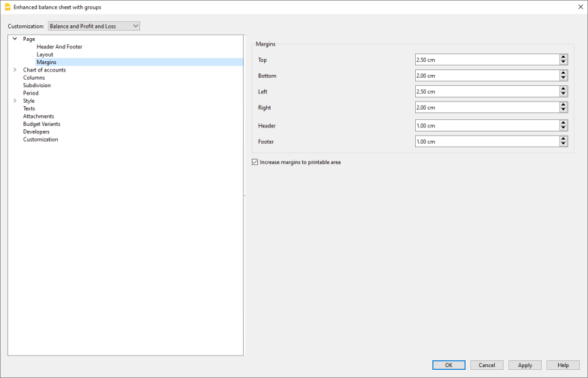Image resolution: width=588 pixels, height=378 pixels.
Task: Open the Customization dropdown
Action: coord(94,26)
